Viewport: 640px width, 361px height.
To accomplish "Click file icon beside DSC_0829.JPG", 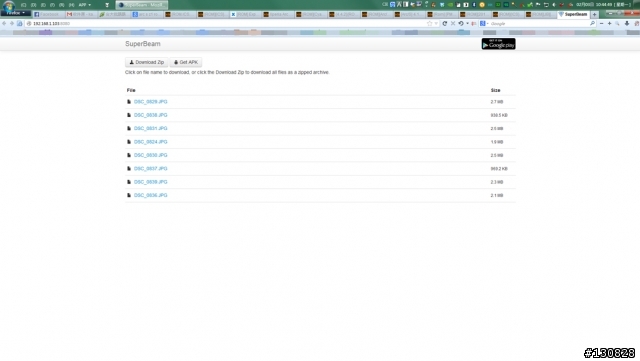I will tap(129, 102).
